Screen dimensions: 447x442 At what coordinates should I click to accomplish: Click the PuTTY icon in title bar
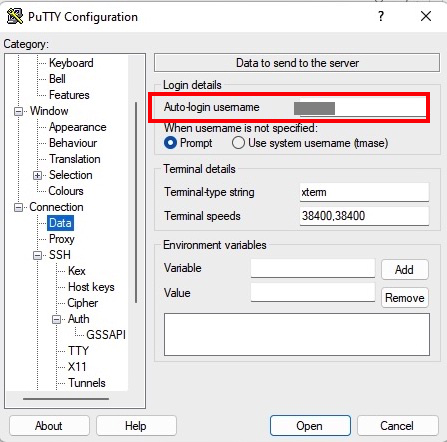point(15,16)
